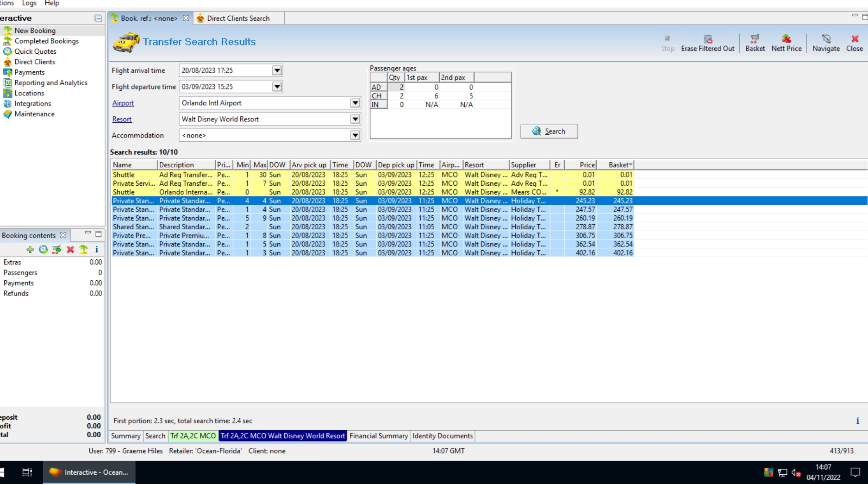Switch to the Identity Documents tab
Screen dimensions: 868x484
[x=443, y=436]
